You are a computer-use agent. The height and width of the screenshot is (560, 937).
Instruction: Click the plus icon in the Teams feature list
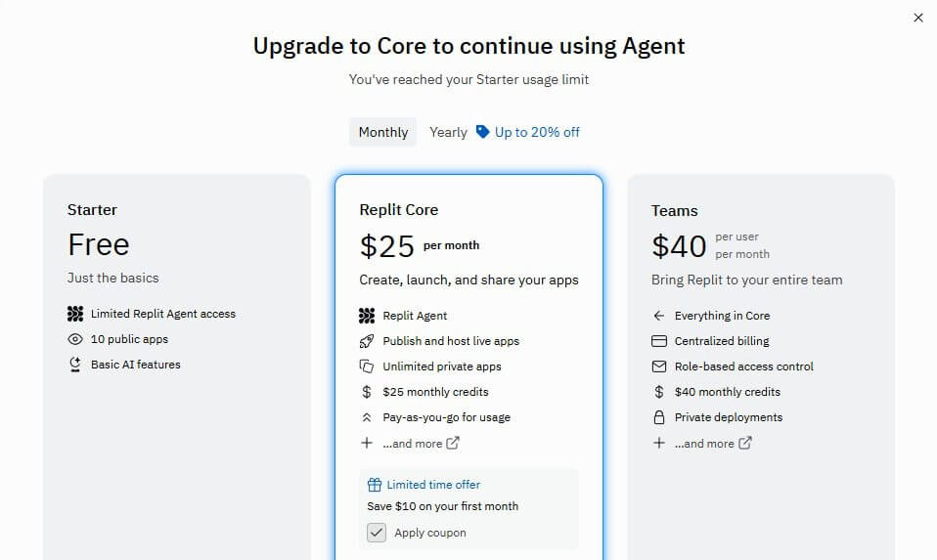click(659, 443)
